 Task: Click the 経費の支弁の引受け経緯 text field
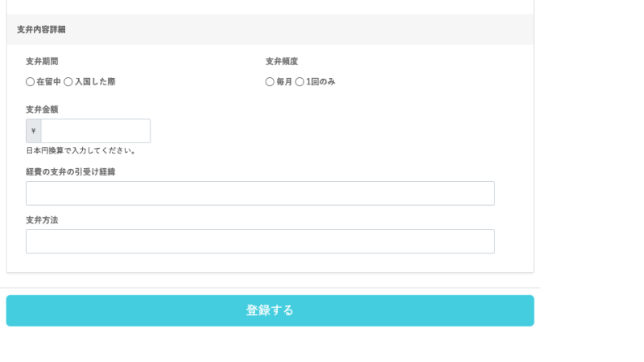[x=260, y=193]
